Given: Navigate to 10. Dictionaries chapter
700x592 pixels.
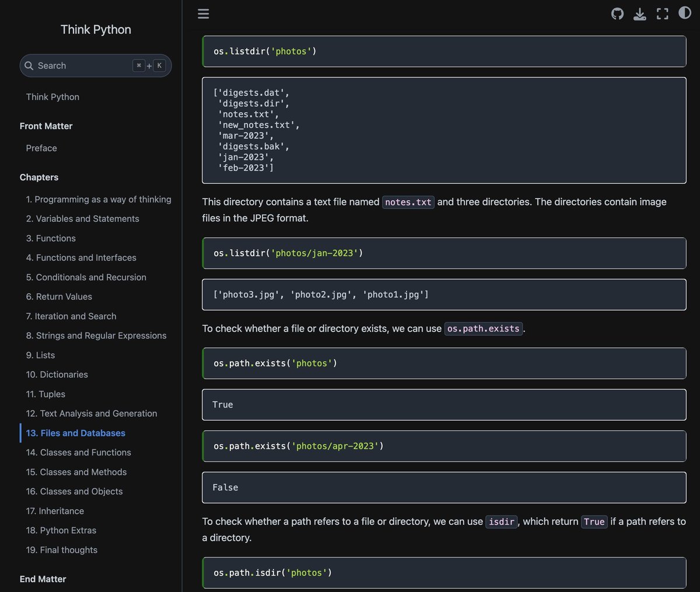Looking at the screenshot, I should click(57, 374).
